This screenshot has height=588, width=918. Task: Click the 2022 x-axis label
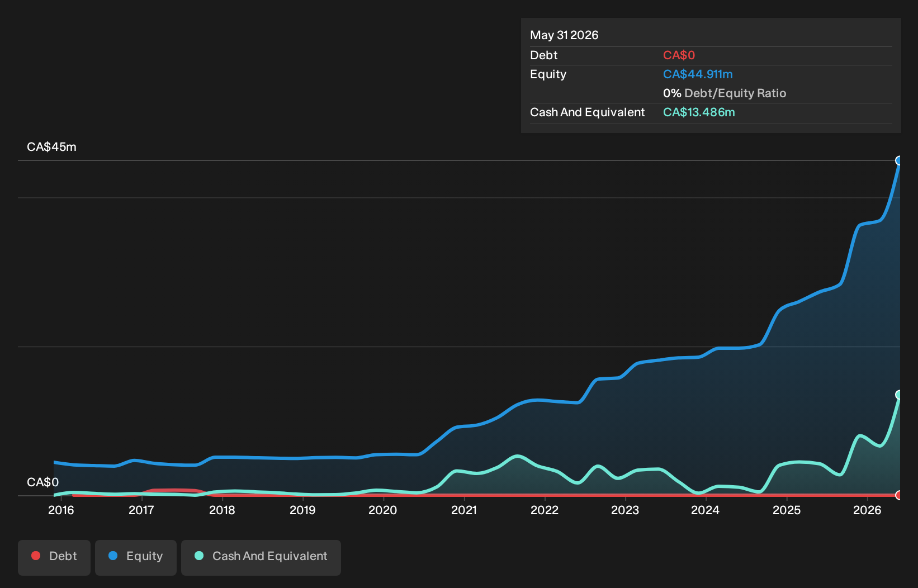coord(545,510)
